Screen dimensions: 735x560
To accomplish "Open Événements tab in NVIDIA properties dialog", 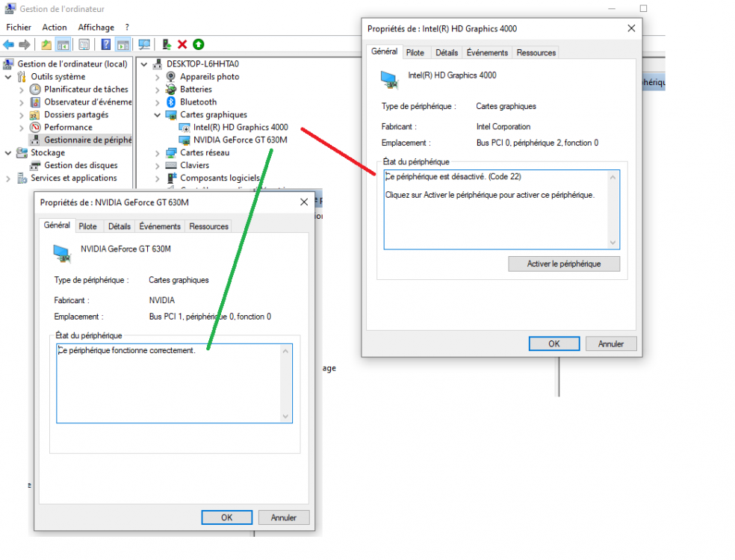I will (160, 226).
